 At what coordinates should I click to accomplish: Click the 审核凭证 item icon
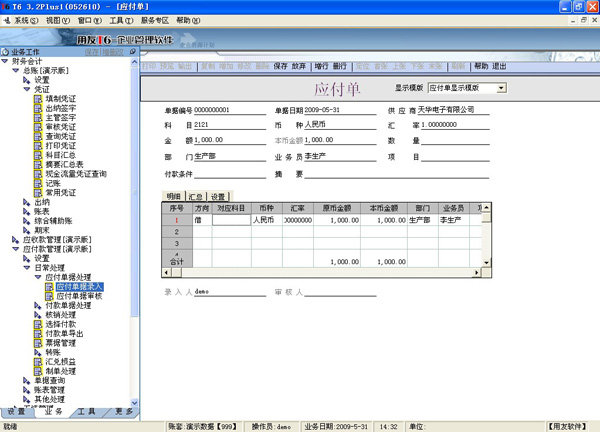38,127
